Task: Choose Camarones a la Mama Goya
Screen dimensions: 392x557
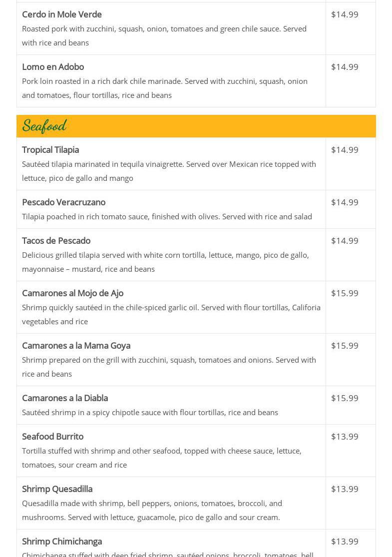Action: [x=76, y=346]
